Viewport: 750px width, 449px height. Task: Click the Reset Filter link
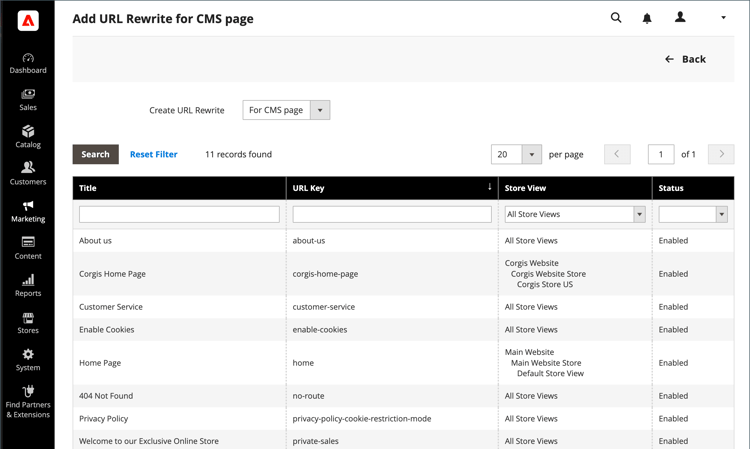154,154
